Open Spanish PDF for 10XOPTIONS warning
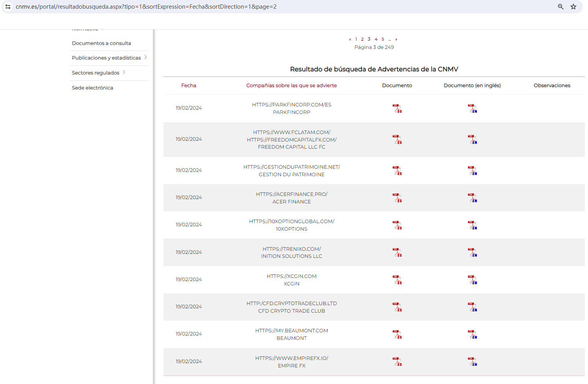Image resolution: width=588 pixels, height=384 pixels. (x=397, y=225)
